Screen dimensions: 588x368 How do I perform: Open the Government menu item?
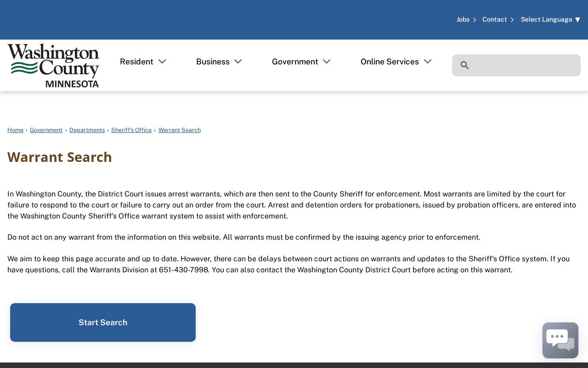click(295, 62)
